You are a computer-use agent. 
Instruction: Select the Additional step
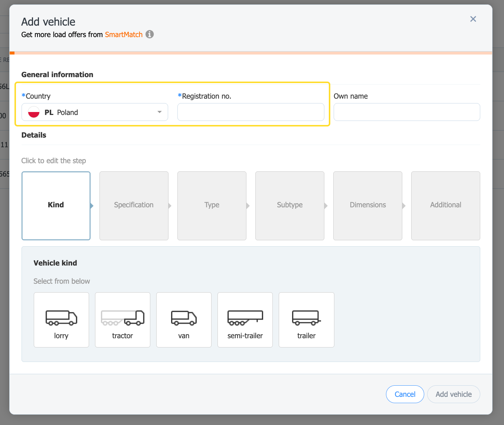pyautogui.click(x=445, y=205)
